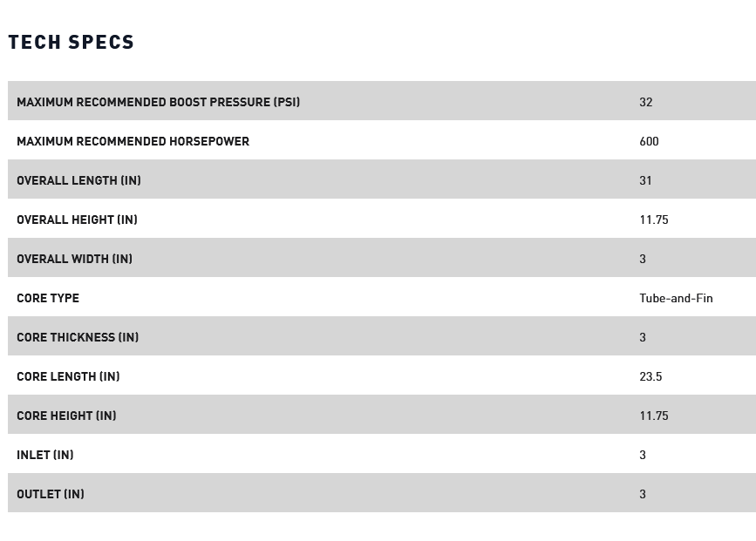The height and width of the screenshot is (541, 756).
Task: Click the outlet size value 3
Action: 643,494
